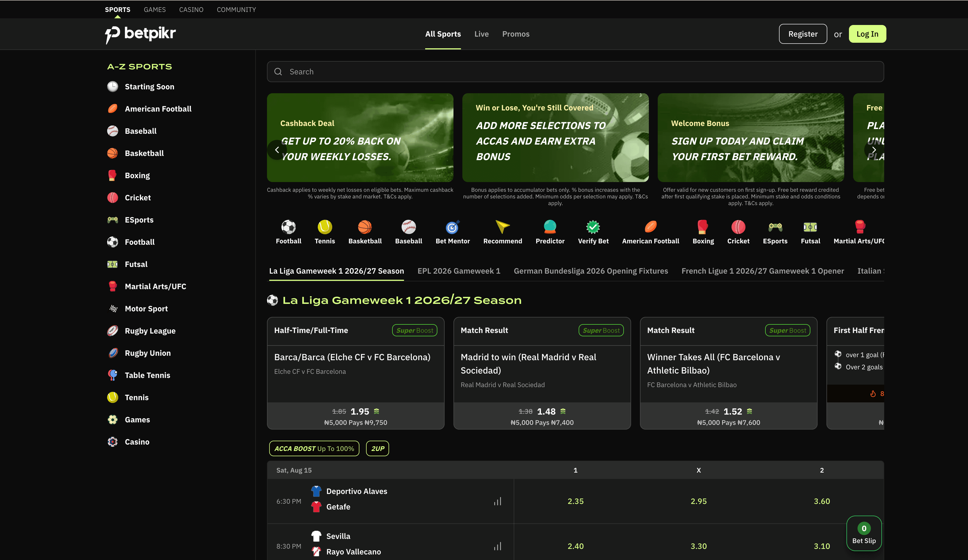The image size is (968, 560).
Task: Open the CASINO top menu
Action: 191,10
